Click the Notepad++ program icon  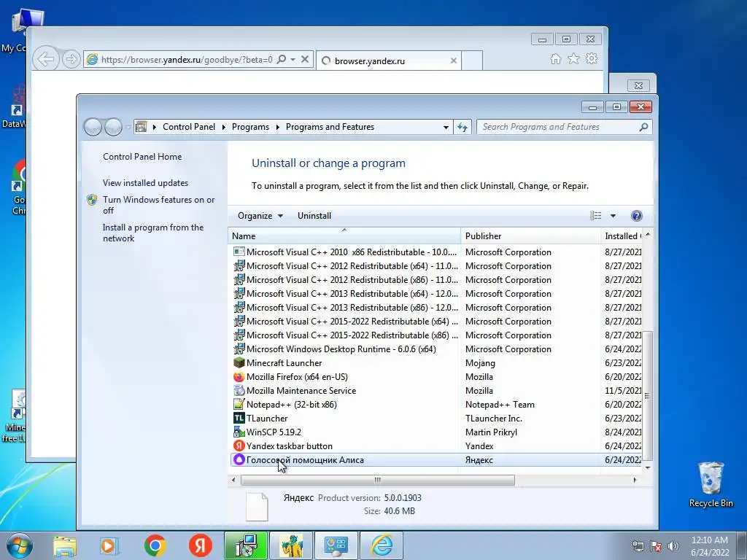tap(239, 404)
